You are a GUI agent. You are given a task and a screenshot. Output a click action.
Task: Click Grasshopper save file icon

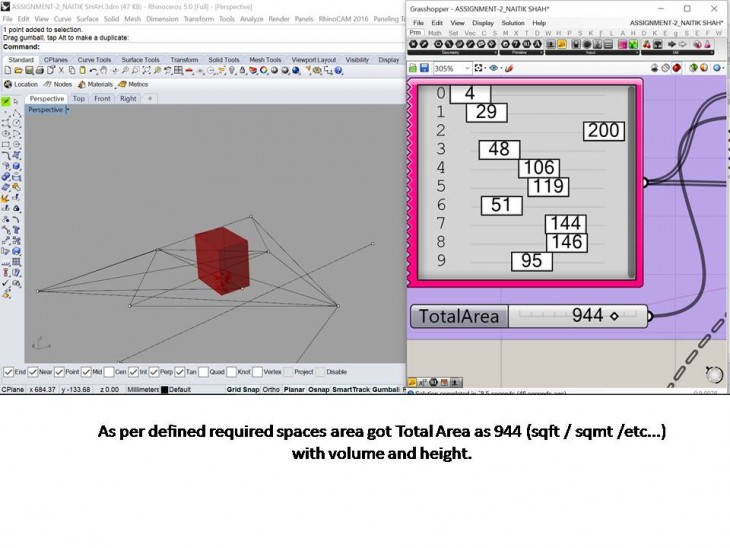point(425,68)
